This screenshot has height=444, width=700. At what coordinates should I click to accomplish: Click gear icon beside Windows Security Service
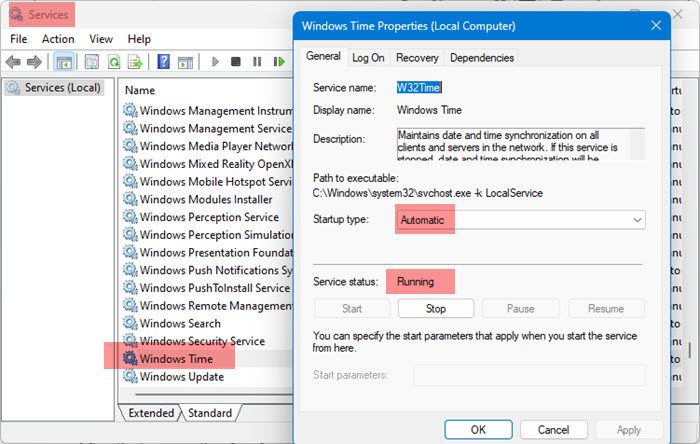[130, 341]
